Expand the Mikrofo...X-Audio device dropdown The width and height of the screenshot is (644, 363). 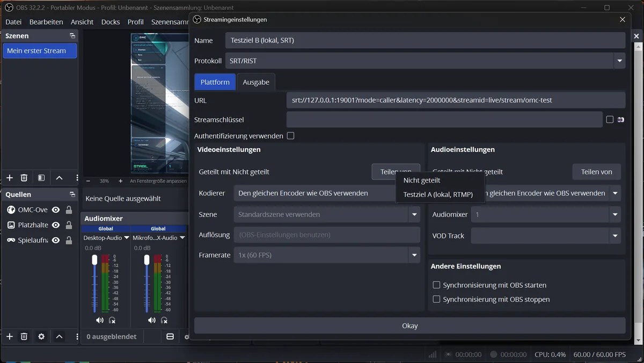click(182, 238)
